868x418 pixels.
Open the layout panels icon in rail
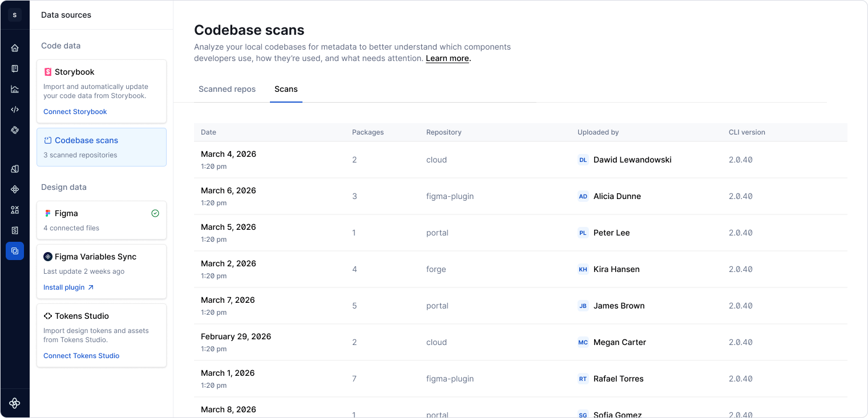(x=15, y=169)
